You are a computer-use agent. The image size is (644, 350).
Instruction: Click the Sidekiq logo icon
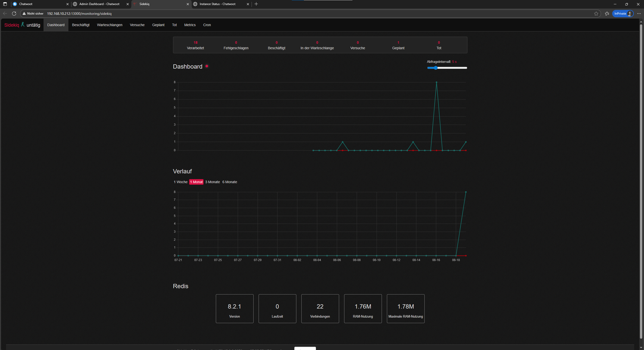pyautogui.click(x=23, y=24)
